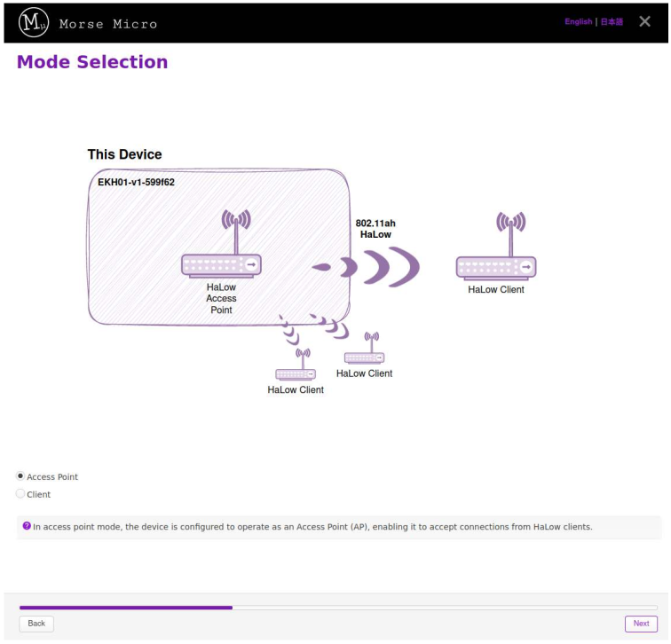
Task: Switch language to Japanese (日本語)
Action: (x=612, y=22)
